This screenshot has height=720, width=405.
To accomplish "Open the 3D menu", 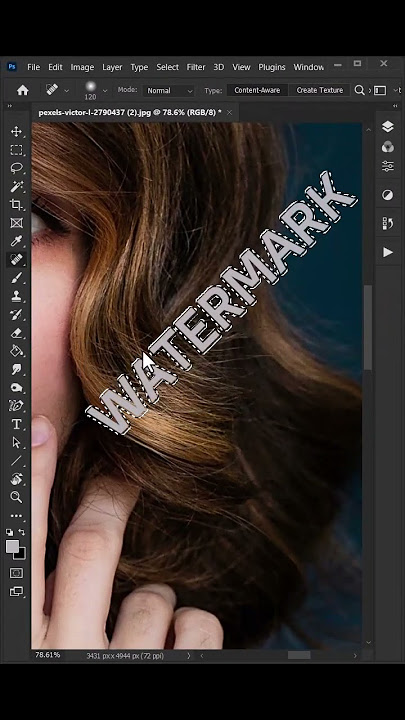I will [219, 67].
